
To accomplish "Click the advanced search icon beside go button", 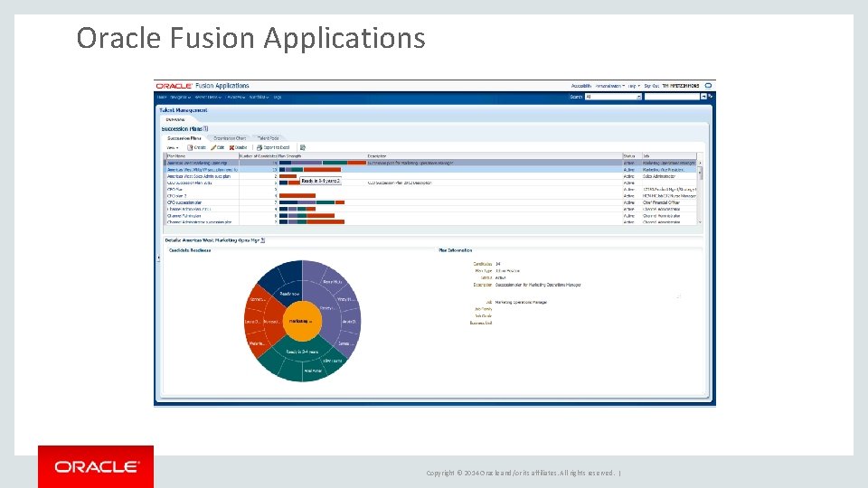I will [711, 97].
